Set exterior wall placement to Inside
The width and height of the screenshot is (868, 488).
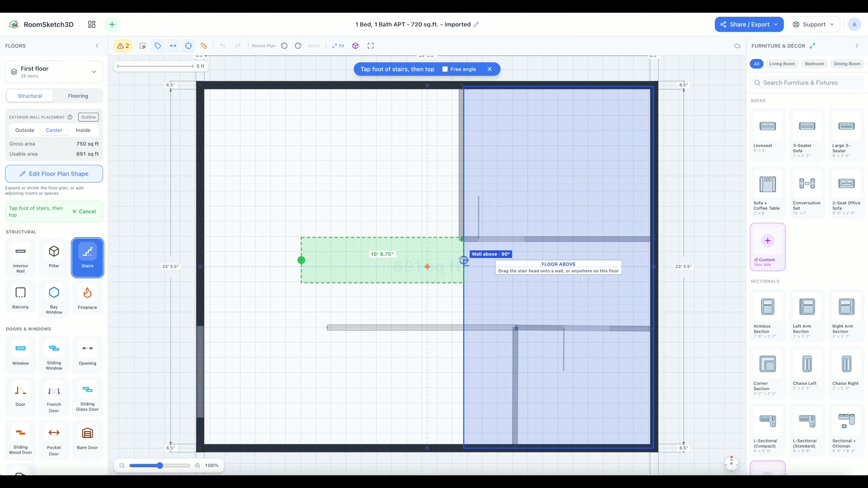pos(83,130)
